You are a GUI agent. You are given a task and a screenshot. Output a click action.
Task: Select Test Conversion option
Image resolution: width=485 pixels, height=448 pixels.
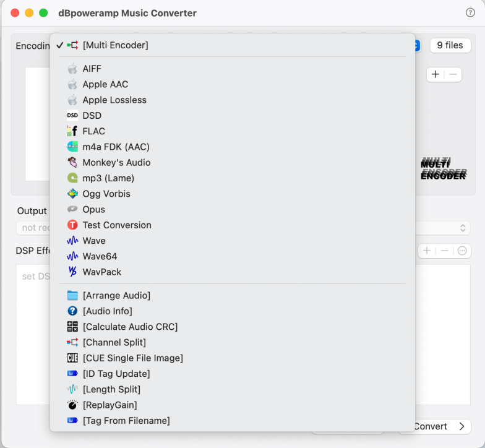[233, 225]
